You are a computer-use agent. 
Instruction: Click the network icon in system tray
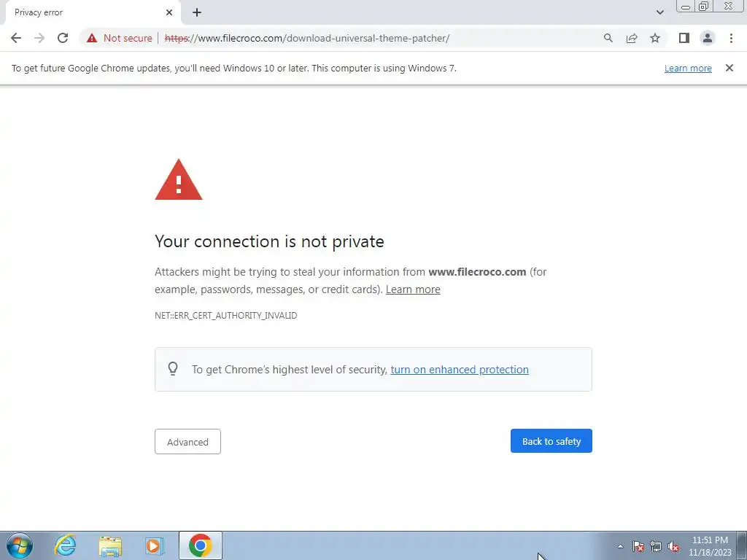tap(656, 546)
